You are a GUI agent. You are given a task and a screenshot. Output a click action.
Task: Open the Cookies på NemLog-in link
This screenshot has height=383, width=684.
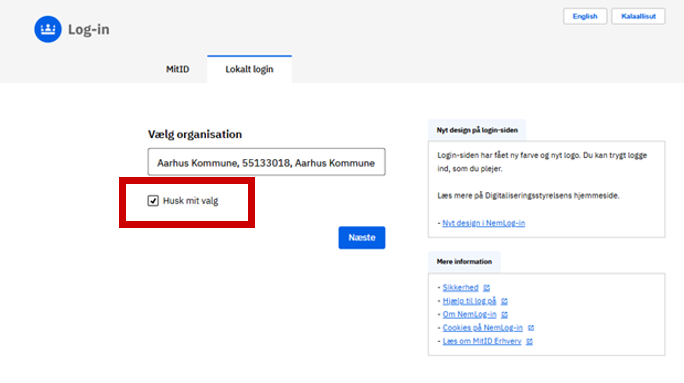tap(482, 328)
